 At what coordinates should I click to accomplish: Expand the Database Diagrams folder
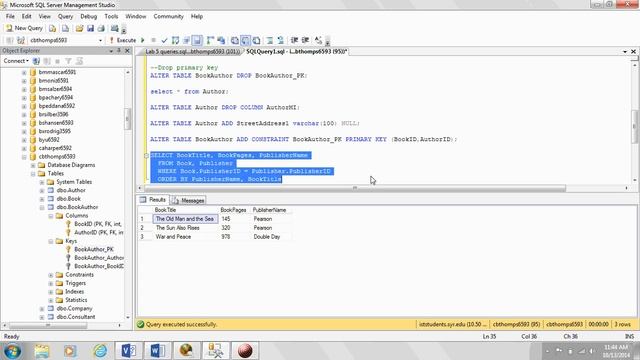(x=33, y=165)
